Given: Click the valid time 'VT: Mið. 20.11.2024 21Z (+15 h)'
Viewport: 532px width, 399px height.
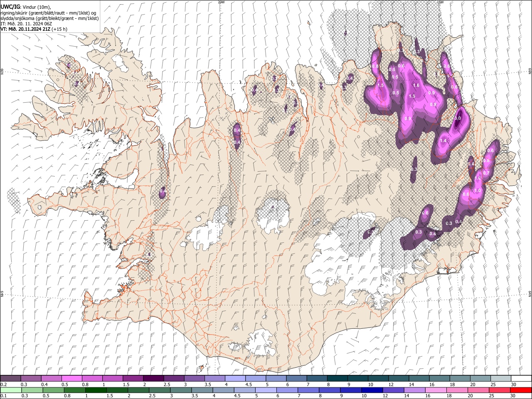Looking at the screenshot, I should tap(34, 29).
